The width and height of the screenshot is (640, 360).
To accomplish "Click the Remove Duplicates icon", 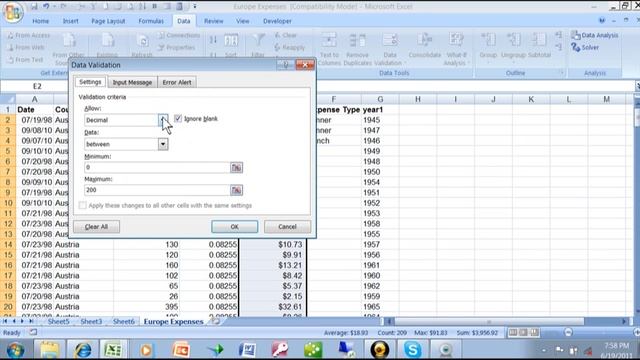I will tap(357, 40).
